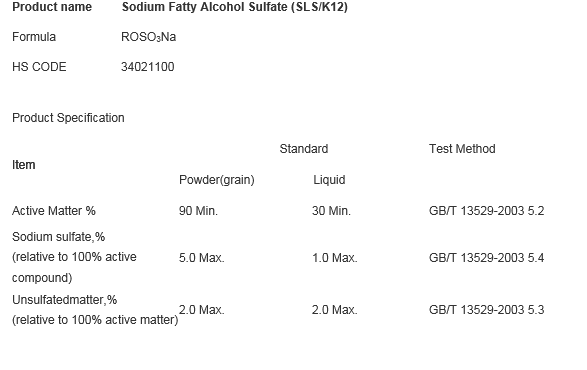Click the 30 Min. liquid value

pos(331,211)
